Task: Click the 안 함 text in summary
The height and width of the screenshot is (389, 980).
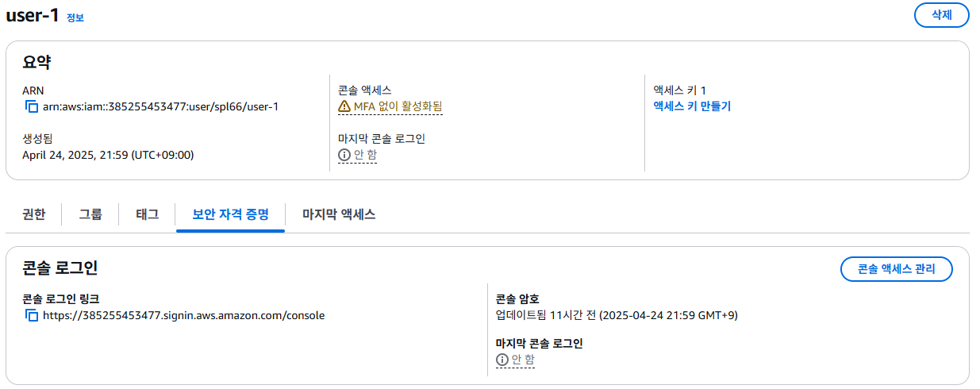Action: click(366, 155)
